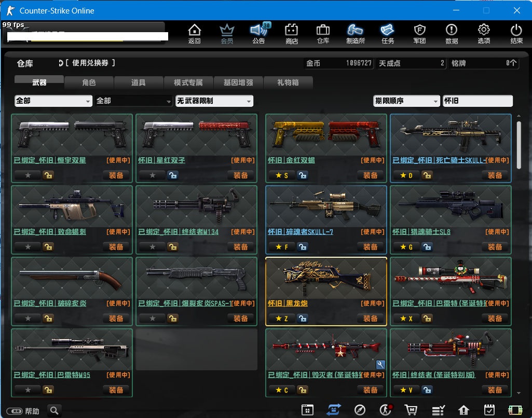Switch to the 基因增强 tab

pyautogui.click(x=238, y=82)
